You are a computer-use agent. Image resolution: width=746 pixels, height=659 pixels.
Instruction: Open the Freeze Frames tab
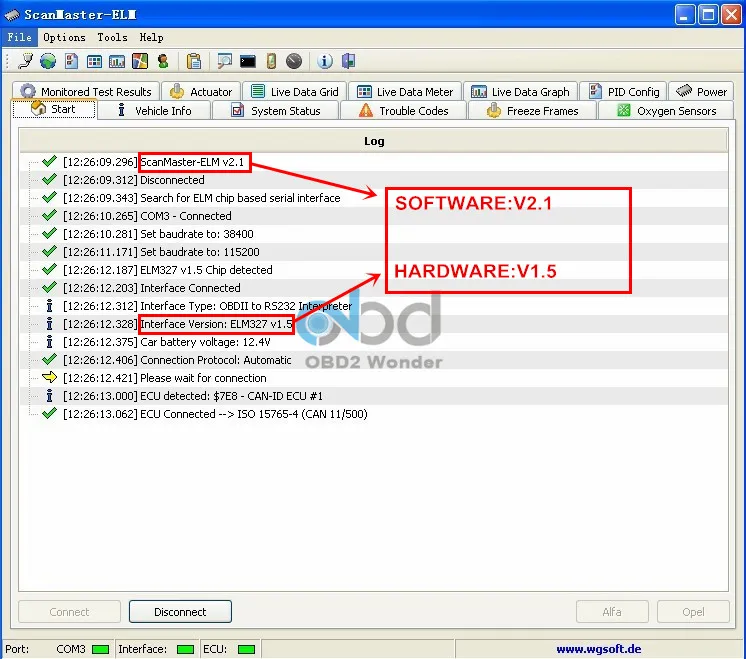(532, 110)
